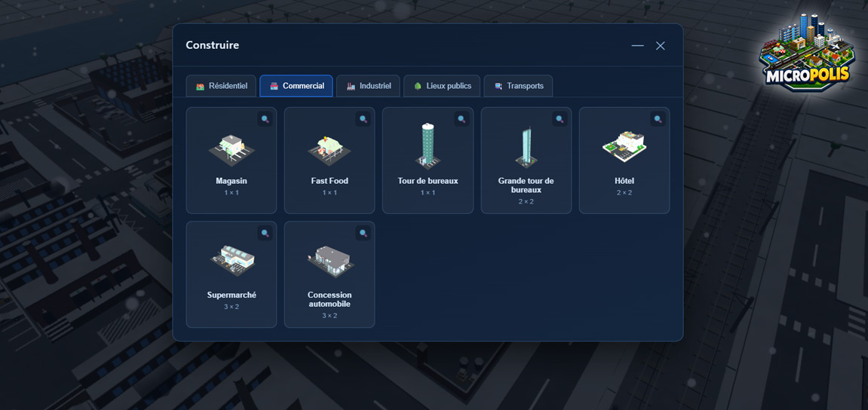Choose the Grande tour de bureaux model
Image resolution: width=868 pixels, height=410 pixels.
pos(526,147)
